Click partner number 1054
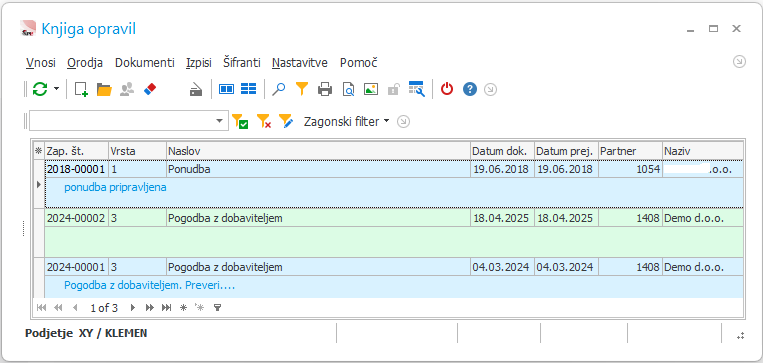The image size is (763, 363). tap(630, 169)
